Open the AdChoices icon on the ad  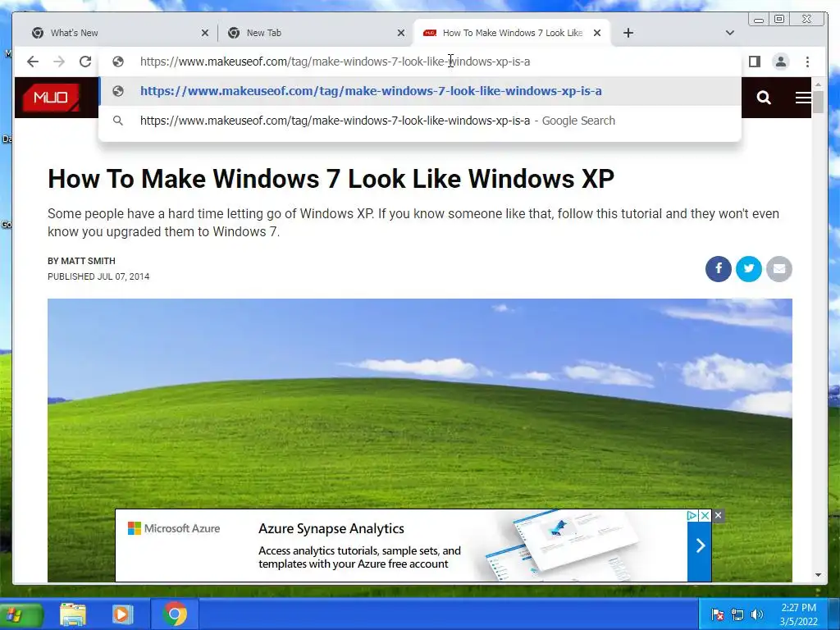[692, 515]
